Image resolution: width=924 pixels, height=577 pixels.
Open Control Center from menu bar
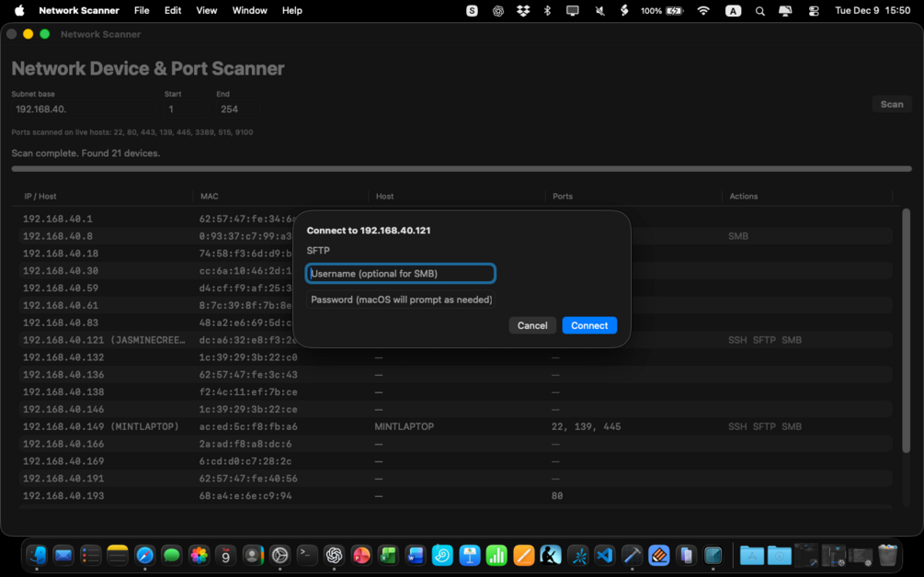(814, 11)
